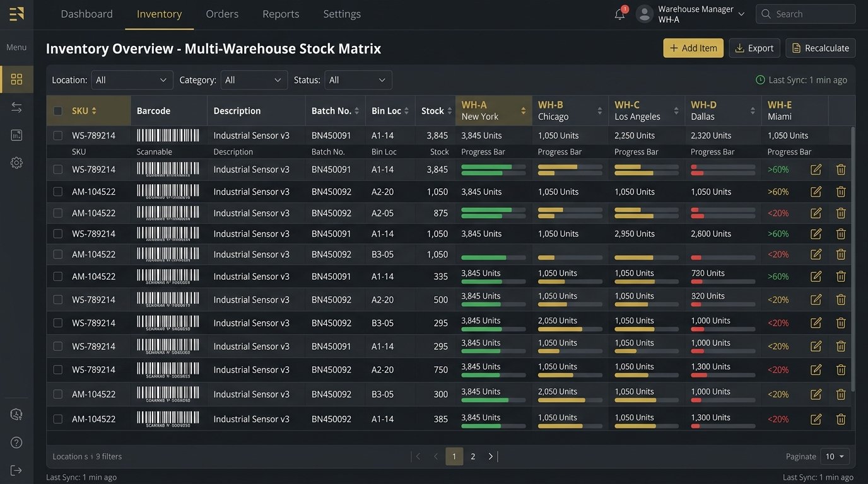Edit the row with stock 750
Viewport: 868px width, 484px height.
pyautogui.click(x=816, y=369)
